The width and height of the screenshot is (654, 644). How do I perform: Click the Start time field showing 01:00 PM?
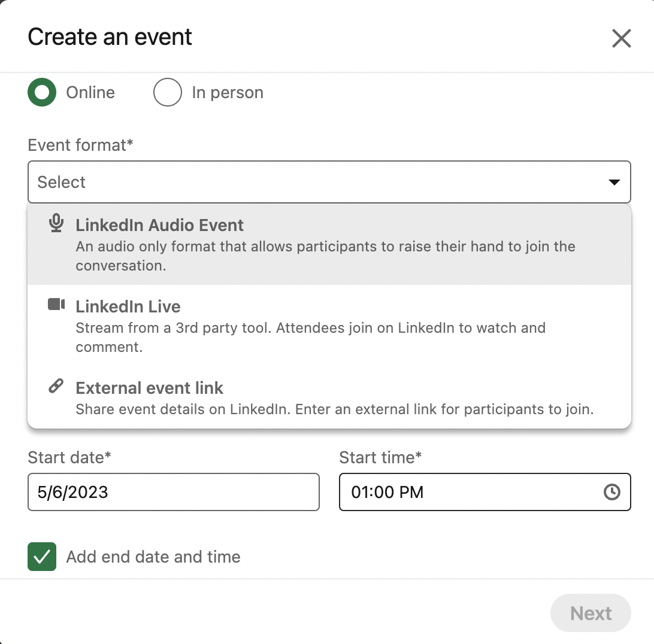coord(467,492)
